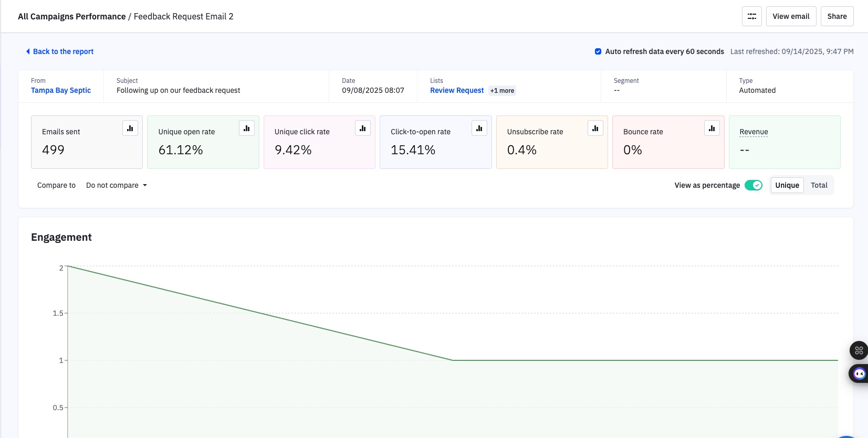This screenshot has height=438, width=868.
Task: Select the Unique metrics option
Action: click(787, 185)
